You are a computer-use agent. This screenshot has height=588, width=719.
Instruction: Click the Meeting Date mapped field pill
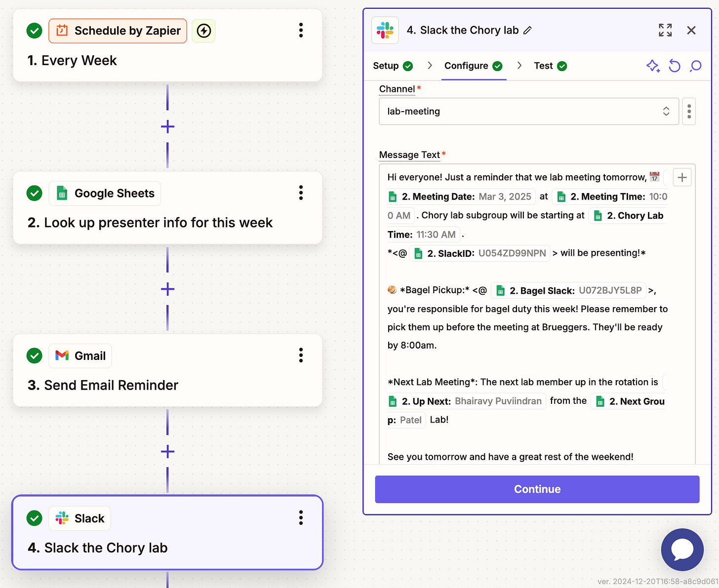click(460, 196)
